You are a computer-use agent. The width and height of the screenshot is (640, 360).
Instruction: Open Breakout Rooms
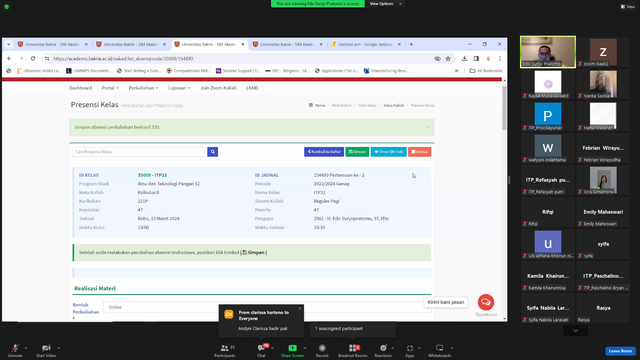pyautogui.click(x=353, y=350)
